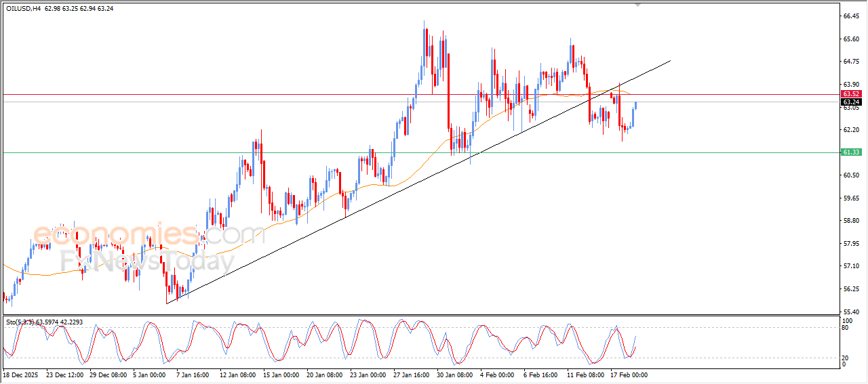Click the 4 Feb 00:00 time label

pos(497,374)
